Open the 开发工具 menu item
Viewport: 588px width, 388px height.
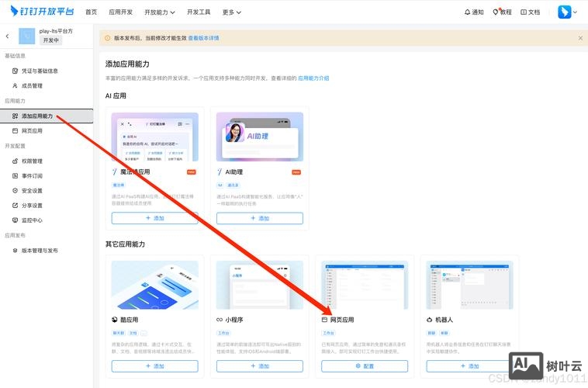click(199, 12)
